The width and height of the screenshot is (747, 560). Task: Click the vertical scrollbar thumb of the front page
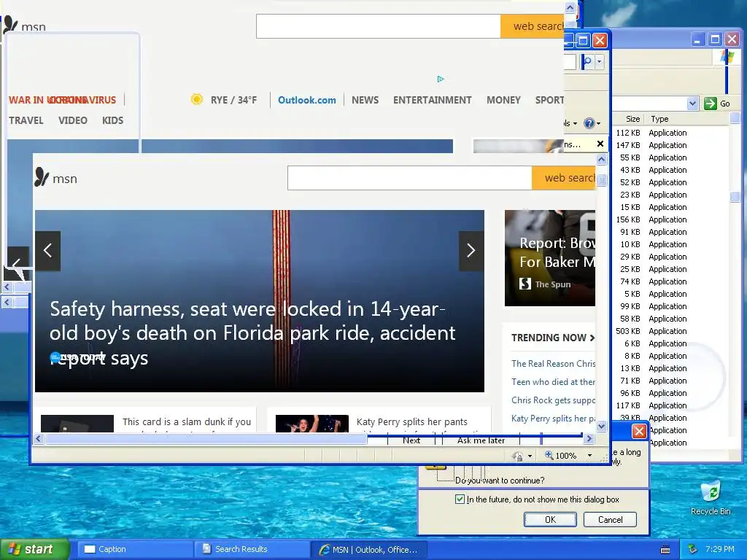[x=602, y=180]
